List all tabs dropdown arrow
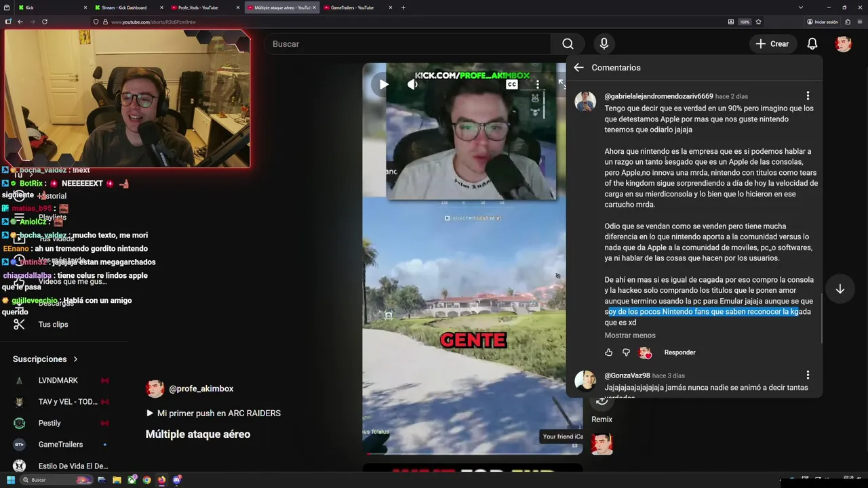The width and height of the screenshot is (868, 488). click(801, 7)
